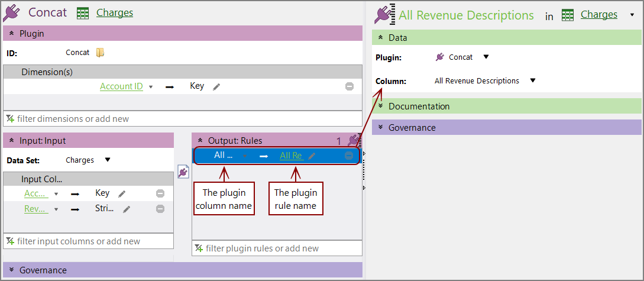
Task: Remove the Acc... input column row
Action: pos(160,193)
